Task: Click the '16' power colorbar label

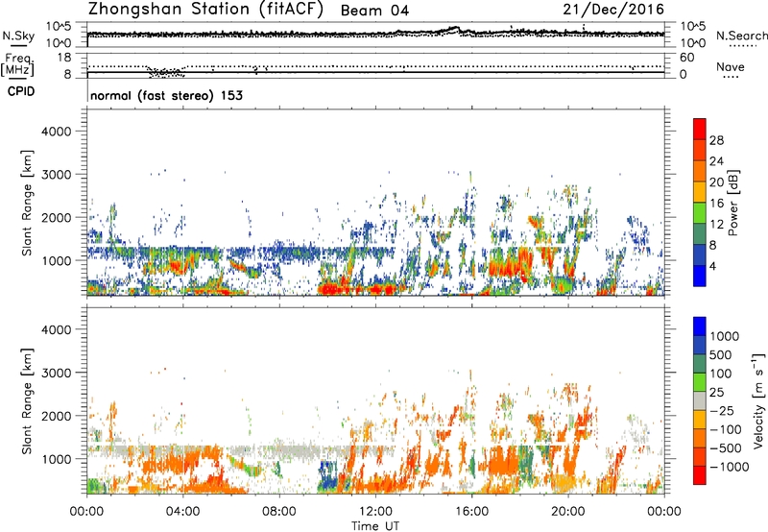Action: pyautogui.click(x=716, y=204)
